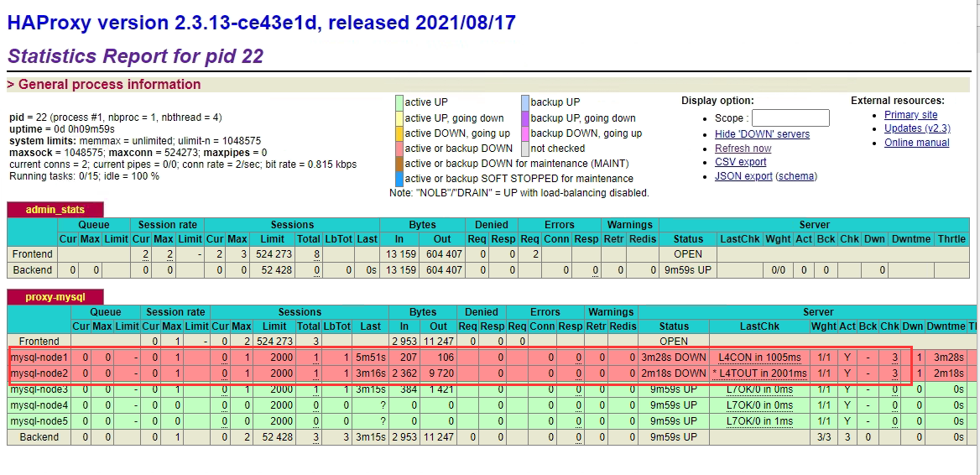Click the proxy-mysql LastChk column header
Screen dimensions: 980x475
coord(759,326)
